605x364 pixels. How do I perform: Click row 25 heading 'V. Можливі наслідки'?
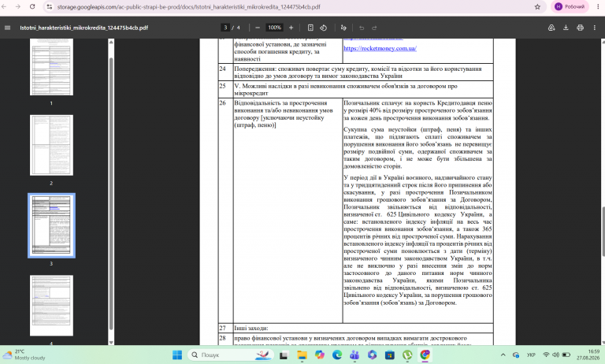(346, 90)
